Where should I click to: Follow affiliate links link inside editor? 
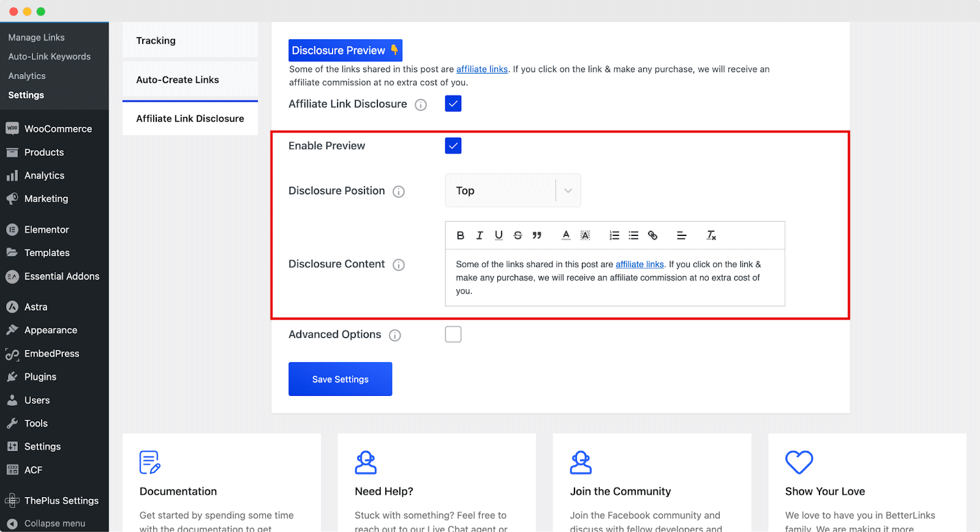pos(639,264)
